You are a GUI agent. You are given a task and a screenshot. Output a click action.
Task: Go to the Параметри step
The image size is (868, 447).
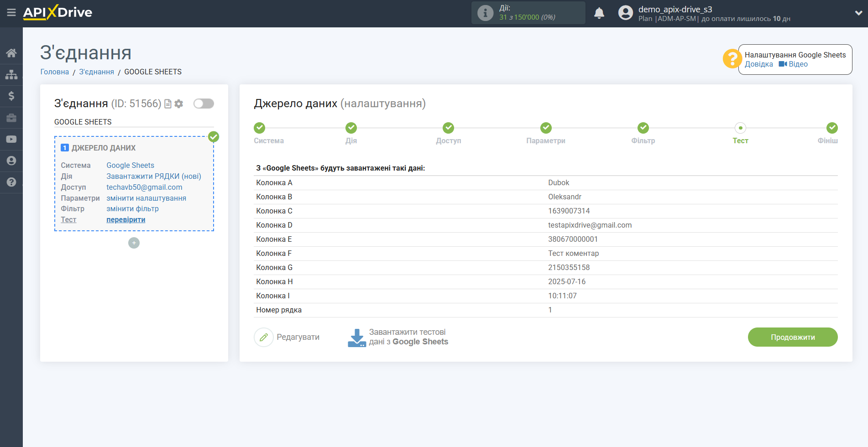click(x=546, y=128)
